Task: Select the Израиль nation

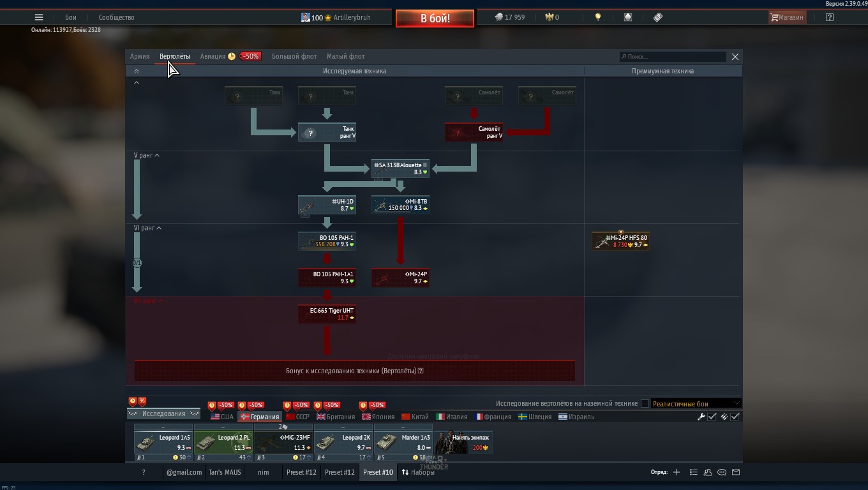Action: [x=576, y=417]
